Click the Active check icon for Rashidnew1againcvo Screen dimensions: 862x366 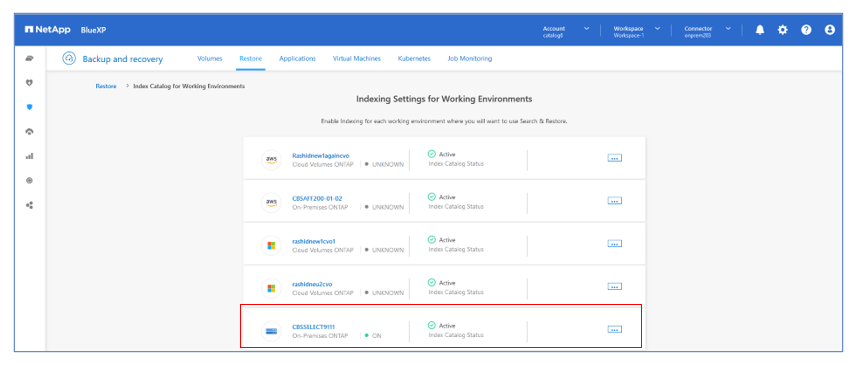pyautogui.click(x=432, y=154)
